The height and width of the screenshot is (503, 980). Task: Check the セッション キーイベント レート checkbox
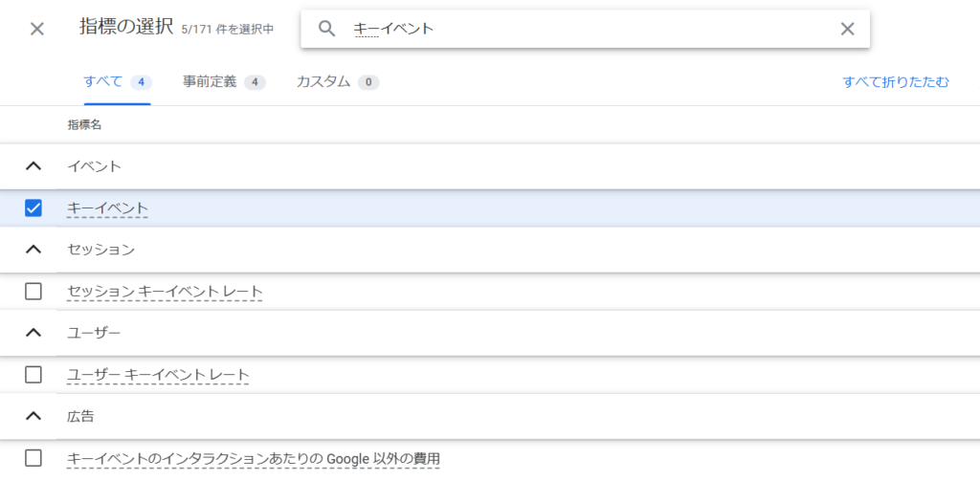click(33, 292)
